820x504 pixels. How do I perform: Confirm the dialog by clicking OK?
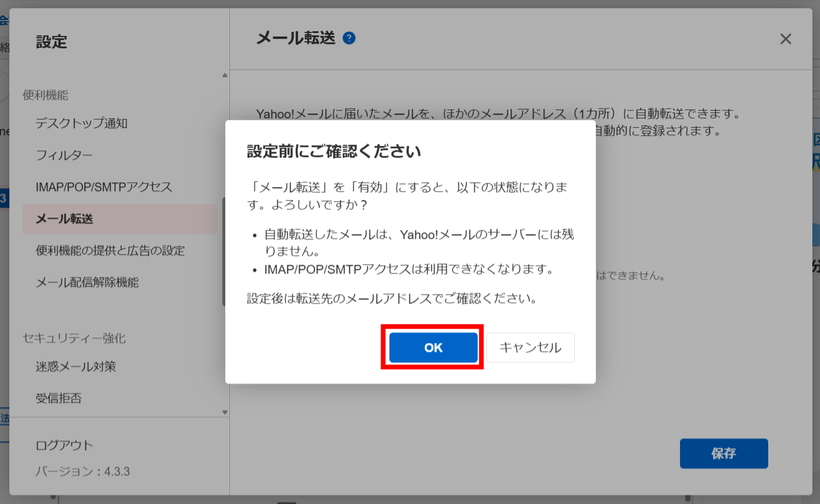[433, 347]
